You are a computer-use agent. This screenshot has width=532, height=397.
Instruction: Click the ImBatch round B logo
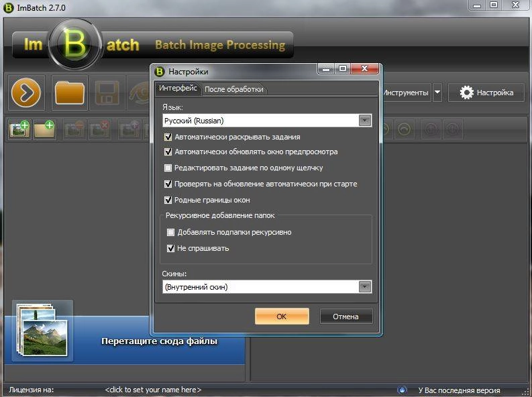click(74, 44)
